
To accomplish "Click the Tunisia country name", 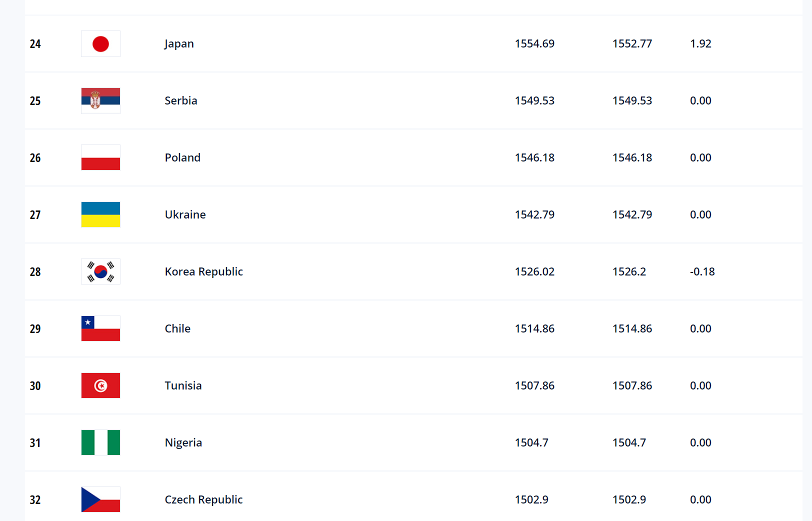I will click(183, 385).
